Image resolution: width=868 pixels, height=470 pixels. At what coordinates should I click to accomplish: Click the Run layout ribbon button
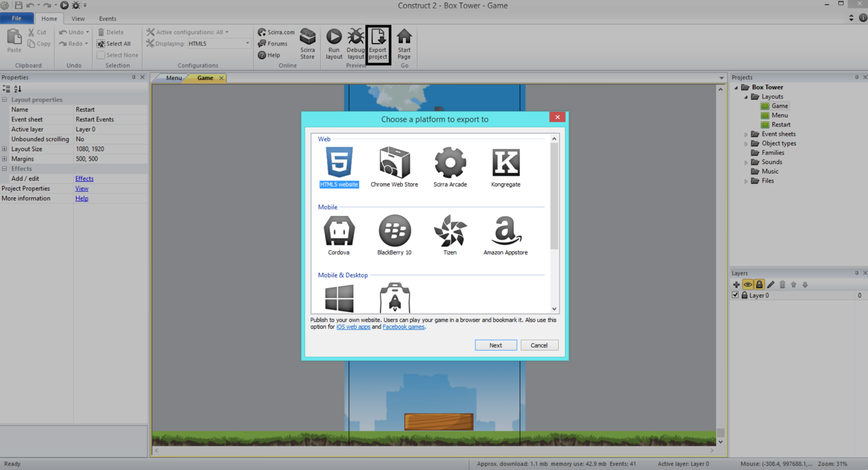coord(334,44)
